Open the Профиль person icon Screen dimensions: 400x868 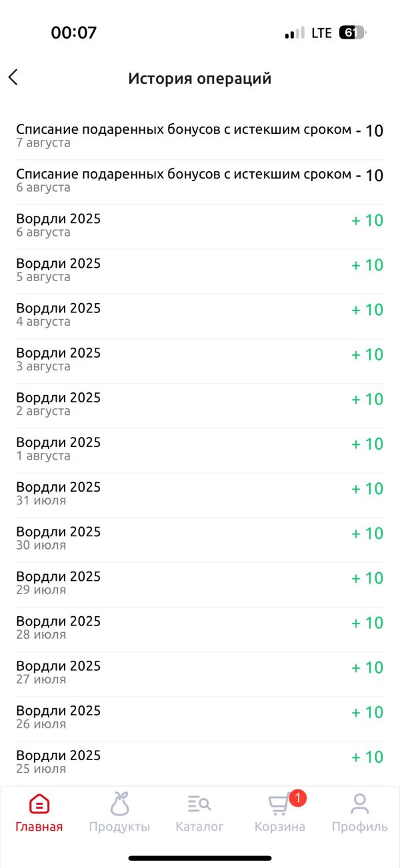coord(360,804)
